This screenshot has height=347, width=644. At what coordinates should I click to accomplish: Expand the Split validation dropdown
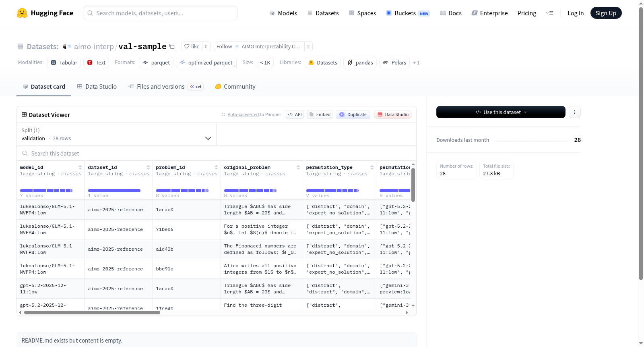click(116, 134)
